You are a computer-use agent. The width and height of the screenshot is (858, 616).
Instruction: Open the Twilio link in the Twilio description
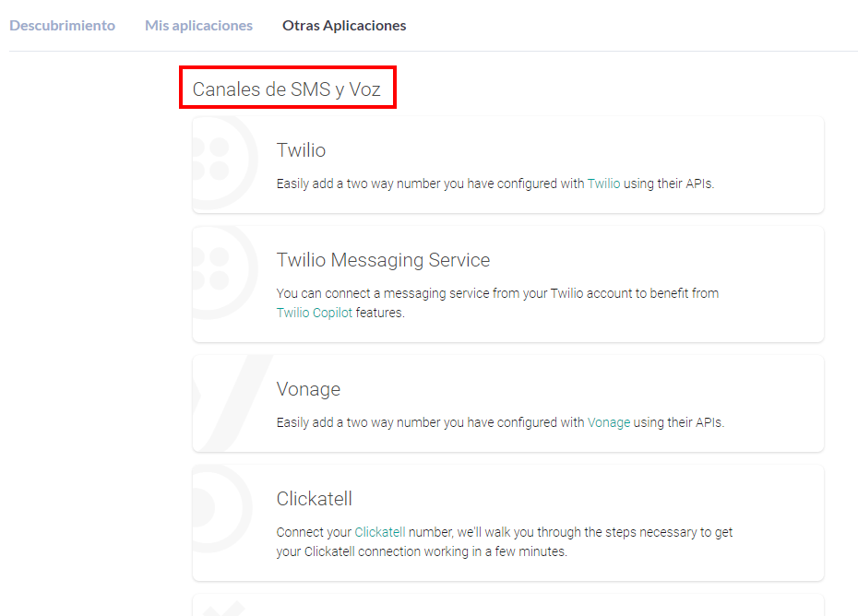[603, 184]
